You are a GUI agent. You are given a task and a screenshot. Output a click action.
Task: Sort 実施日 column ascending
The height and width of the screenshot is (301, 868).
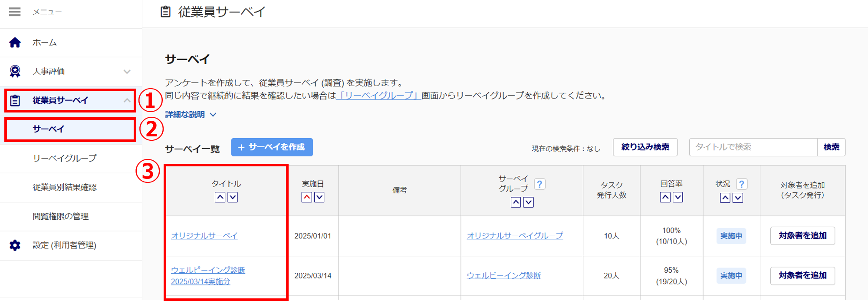tap(307, 197)
